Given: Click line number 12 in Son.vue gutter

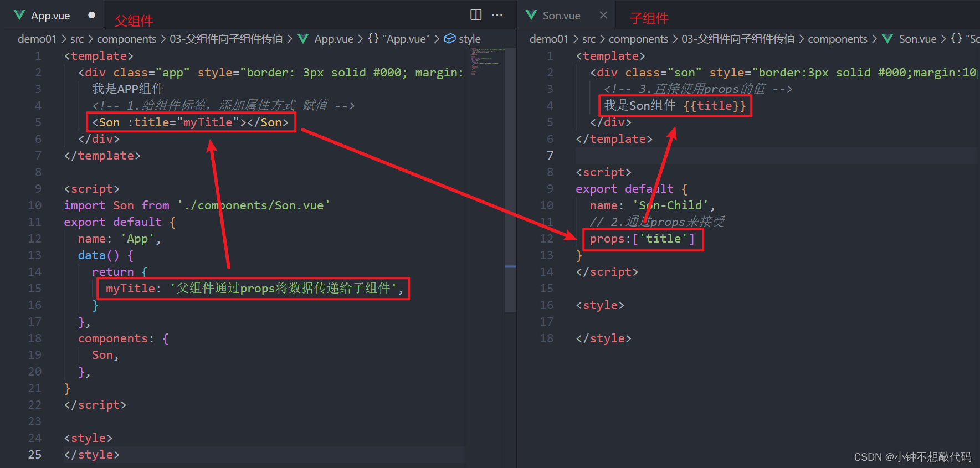Looking at the screenshot, I should (546, 238).
